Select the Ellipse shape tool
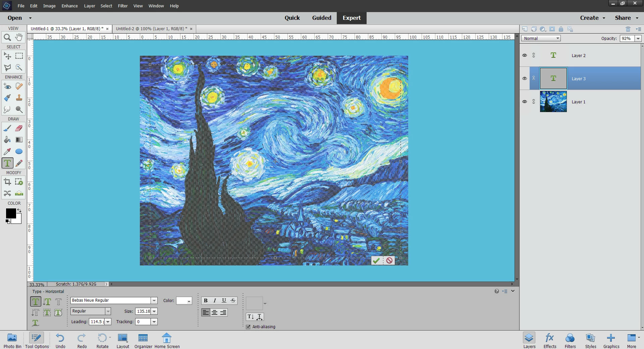 pos(19,151)
